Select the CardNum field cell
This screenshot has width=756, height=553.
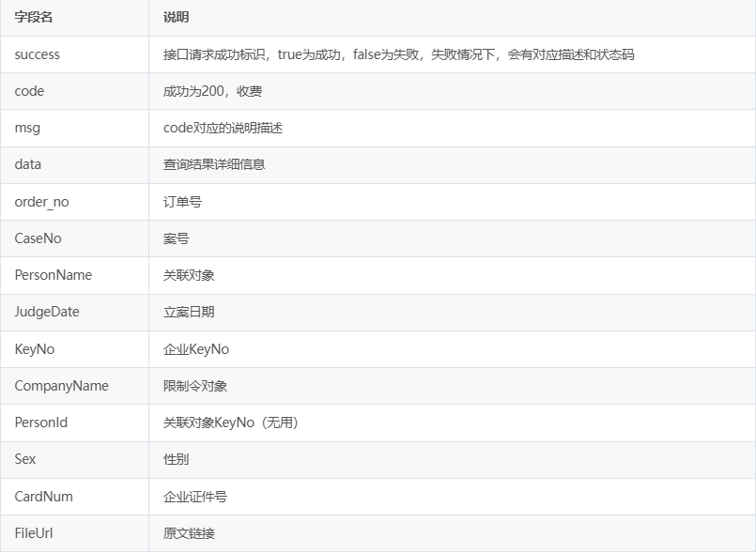(x=43, y=496)
